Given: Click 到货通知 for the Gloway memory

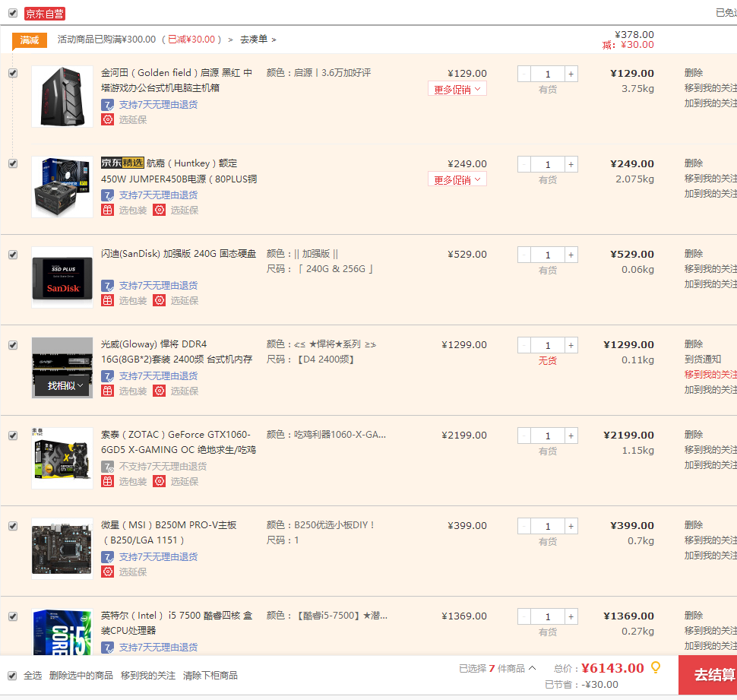Looking at the screenshot, I should click(x=703, y=360).
